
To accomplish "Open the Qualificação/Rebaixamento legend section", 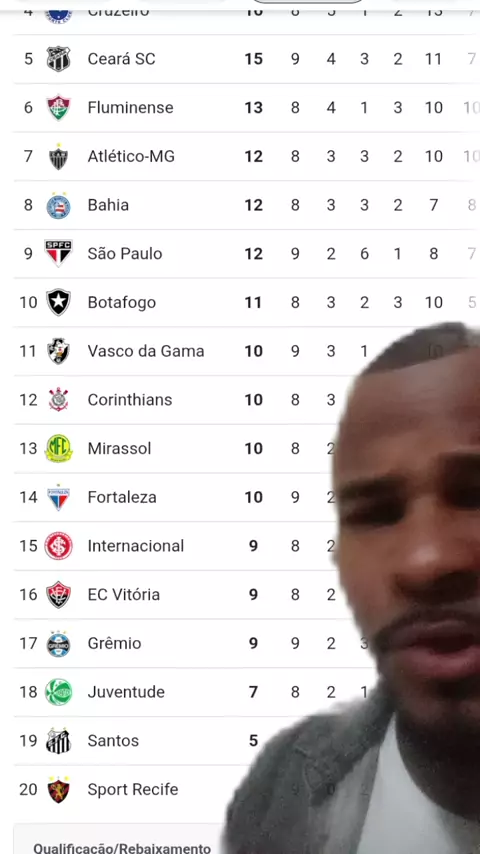I will 122,848.
